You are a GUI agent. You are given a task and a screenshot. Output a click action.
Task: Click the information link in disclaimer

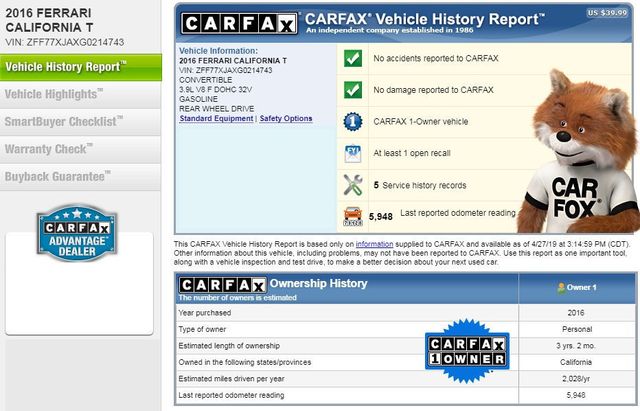coord(374,244)
